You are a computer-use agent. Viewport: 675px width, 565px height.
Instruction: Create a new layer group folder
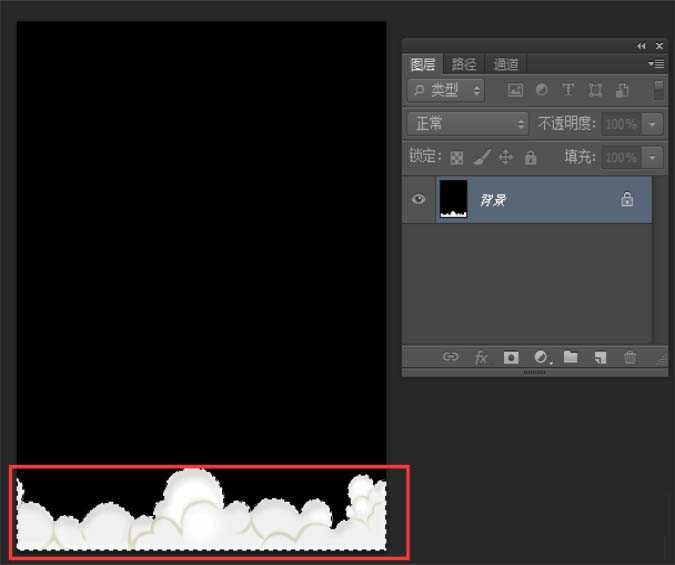(x=571, y=358)
